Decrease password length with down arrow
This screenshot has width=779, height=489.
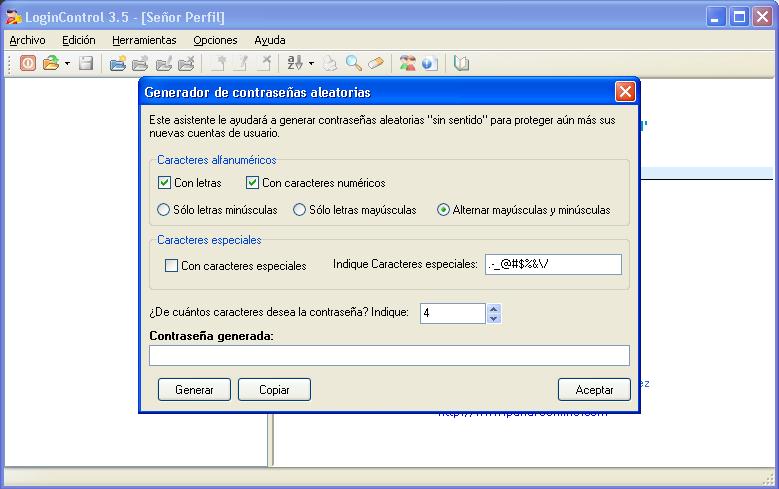[493, 319]
